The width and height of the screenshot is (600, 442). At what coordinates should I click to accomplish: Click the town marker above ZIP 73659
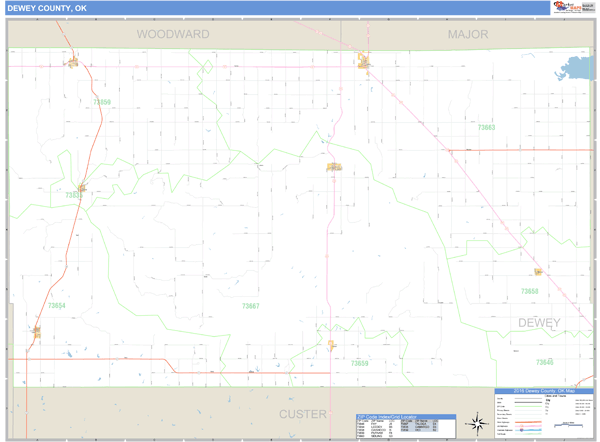331,345
